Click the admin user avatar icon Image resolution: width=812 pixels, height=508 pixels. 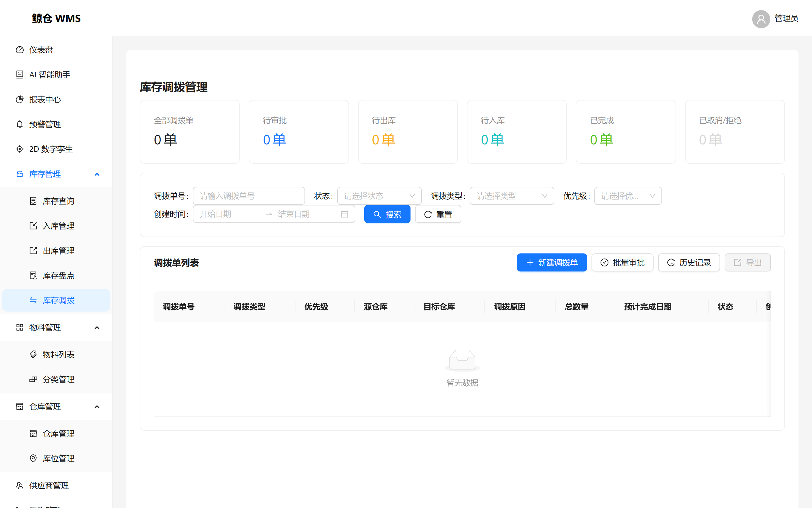point(761,19)
